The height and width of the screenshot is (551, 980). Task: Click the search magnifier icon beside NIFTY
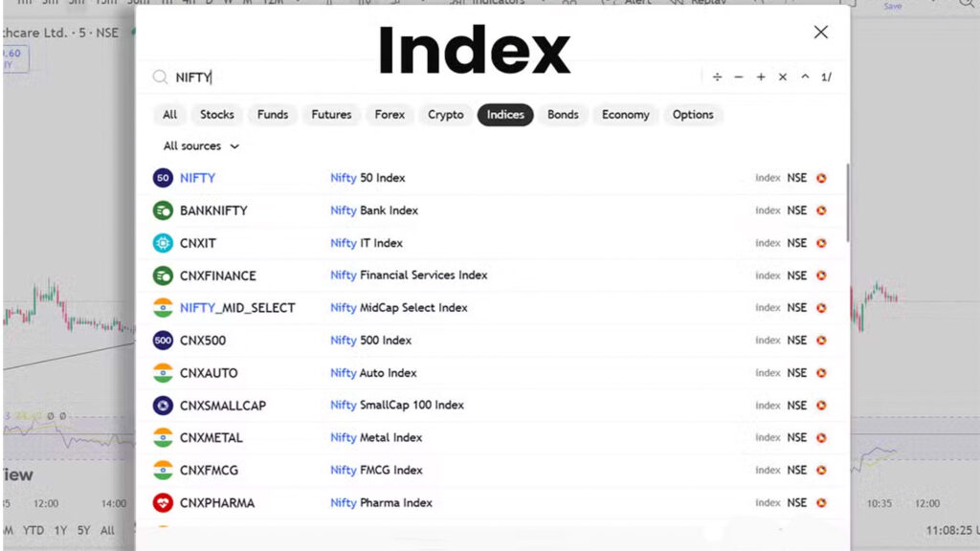[x=160, y=77]
